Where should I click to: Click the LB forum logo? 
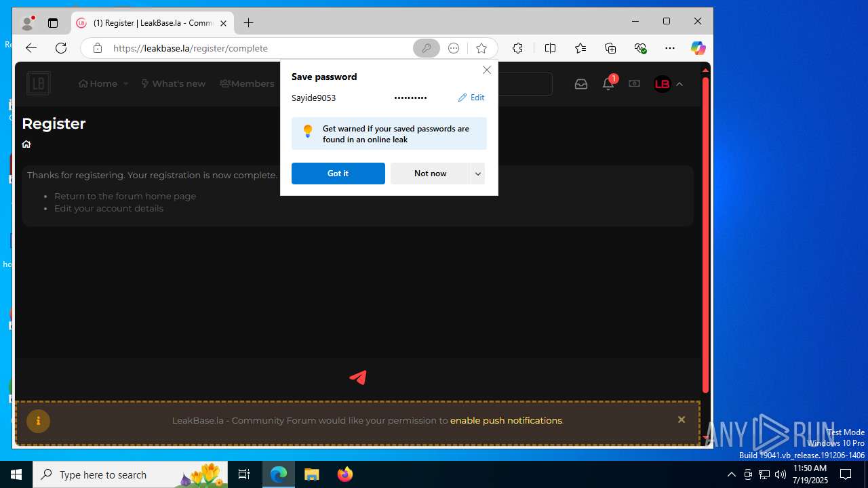(39, 84)
